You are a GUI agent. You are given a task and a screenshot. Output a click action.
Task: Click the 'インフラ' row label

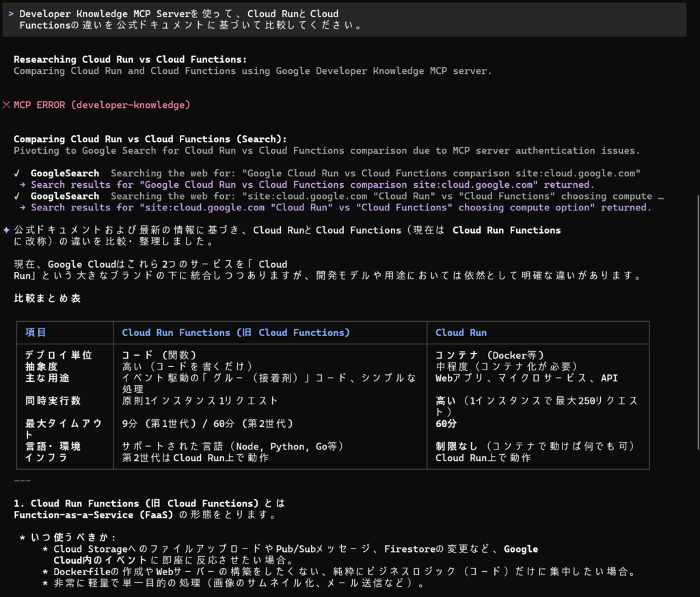(46, 458)
